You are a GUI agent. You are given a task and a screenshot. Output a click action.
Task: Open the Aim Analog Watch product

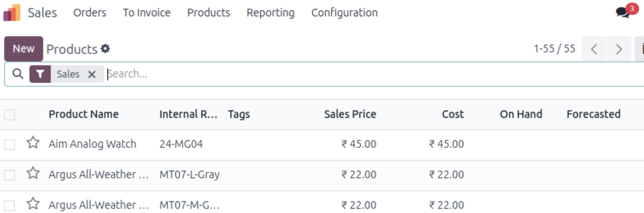click(x=92, y=144)
